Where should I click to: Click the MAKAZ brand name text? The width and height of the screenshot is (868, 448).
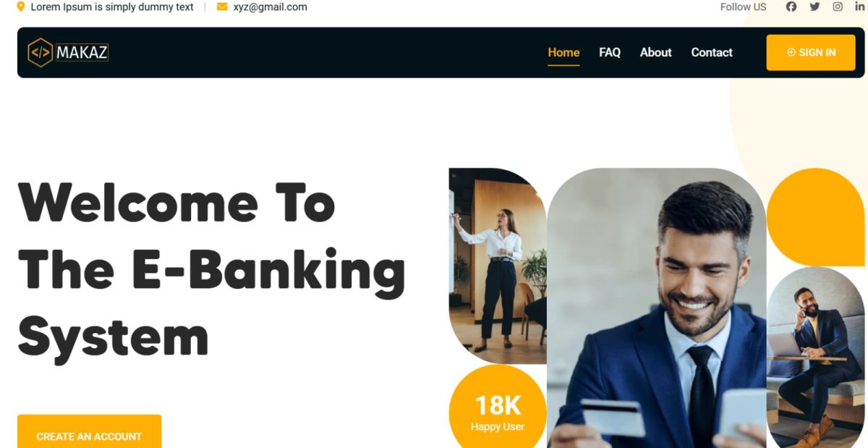[82, 52]
